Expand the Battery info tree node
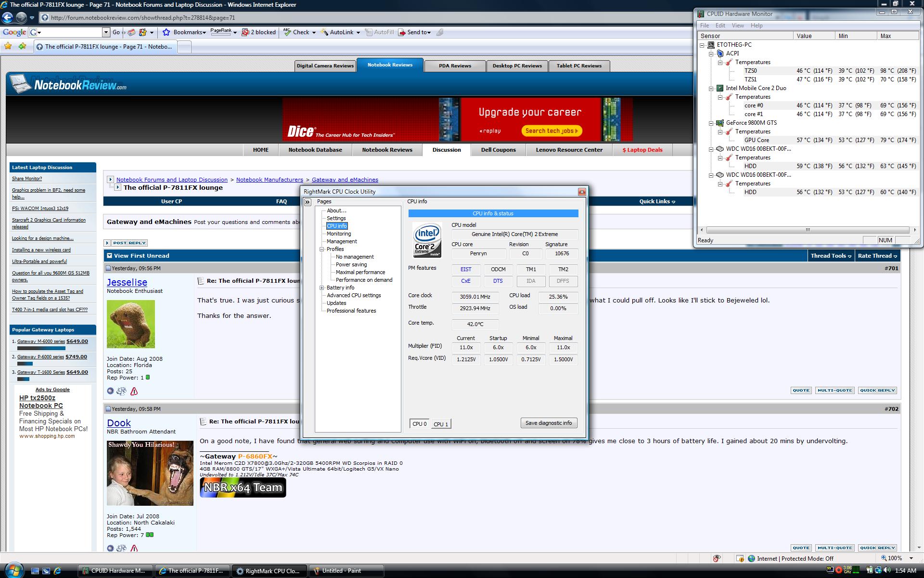The height and width of the screenshot is (578, 924). [x=322, y=288]
